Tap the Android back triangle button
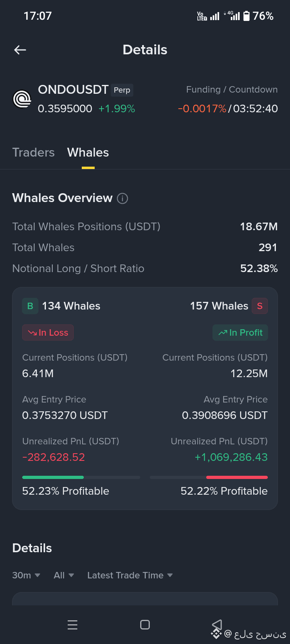The image size is (290, 644). (x=217, y=625)
